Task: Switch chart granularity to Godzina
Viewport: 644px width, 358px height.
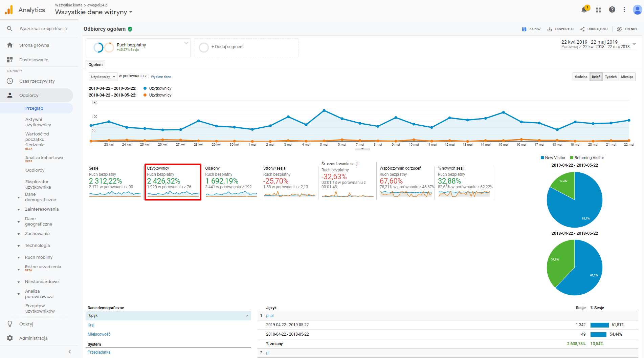Action: [x=581, y=77]
